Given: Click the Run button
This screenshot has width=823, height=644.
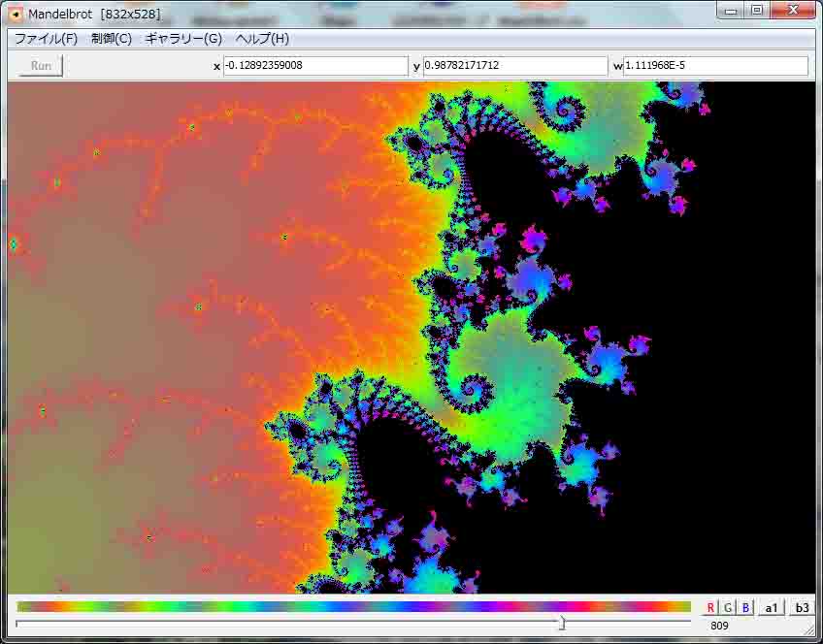Looking at the screenshot, I should pos(41,66).
